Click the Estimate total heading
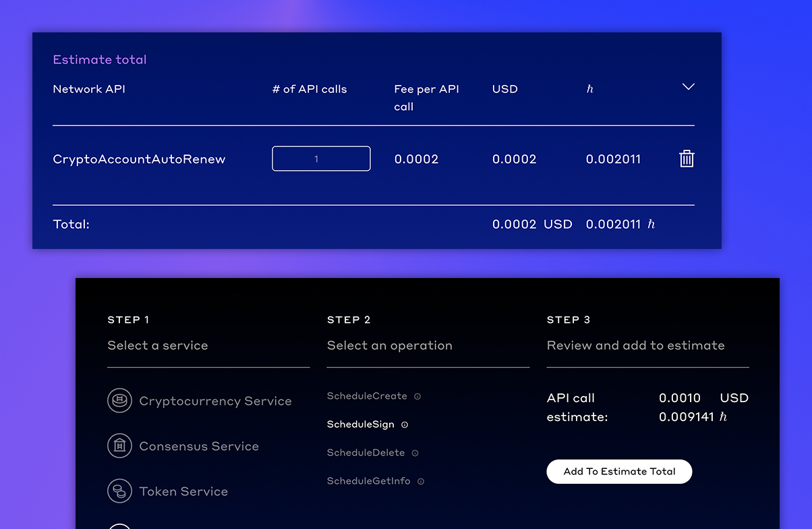Viewport: 812px width, 529px height. (99, 59)
